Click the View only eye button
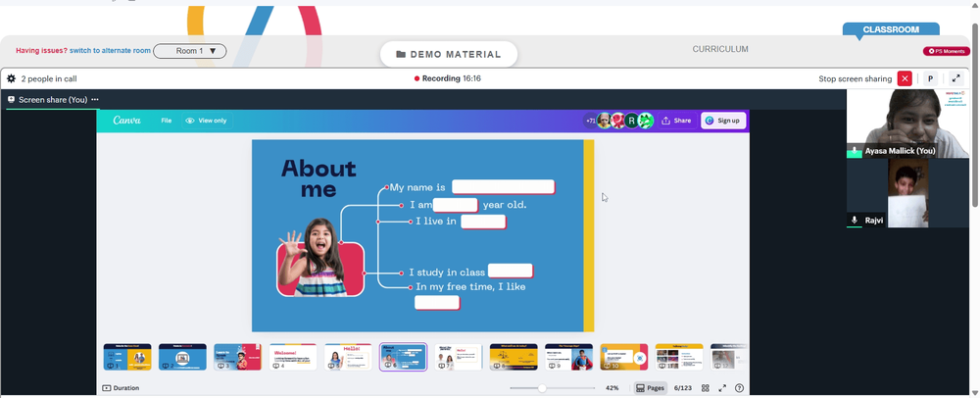This screenshot has height=398, width=980. click(208, 121)
